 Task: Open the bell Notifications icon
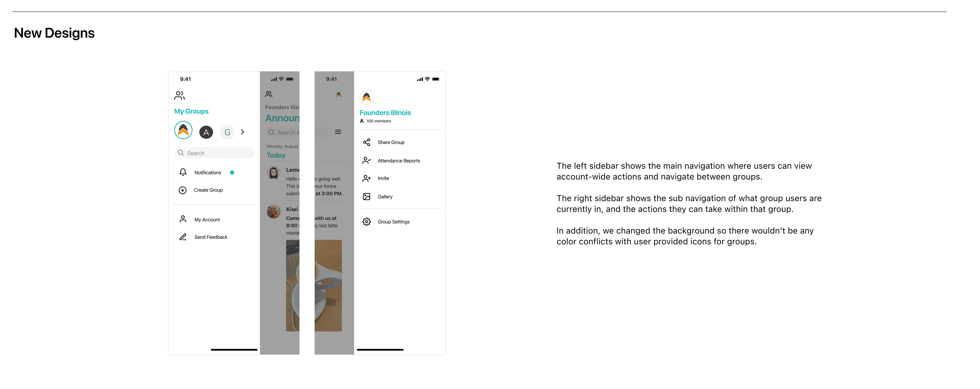(x=183, y=173)
